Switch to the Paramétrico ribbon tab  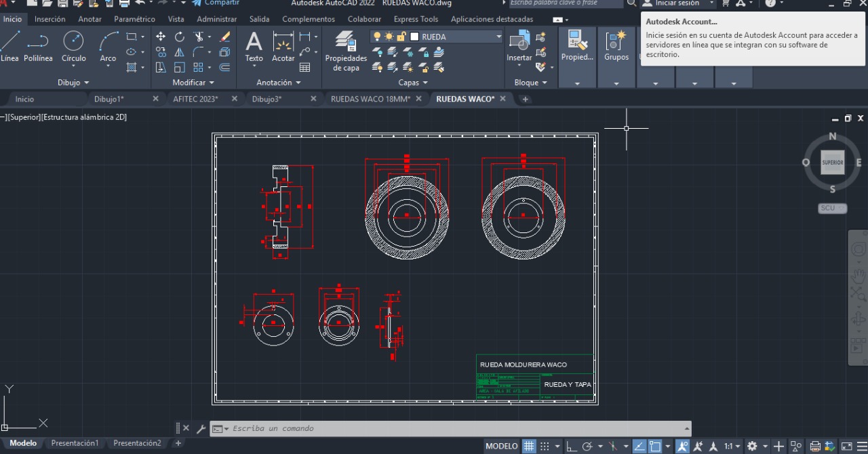point(135,19)
